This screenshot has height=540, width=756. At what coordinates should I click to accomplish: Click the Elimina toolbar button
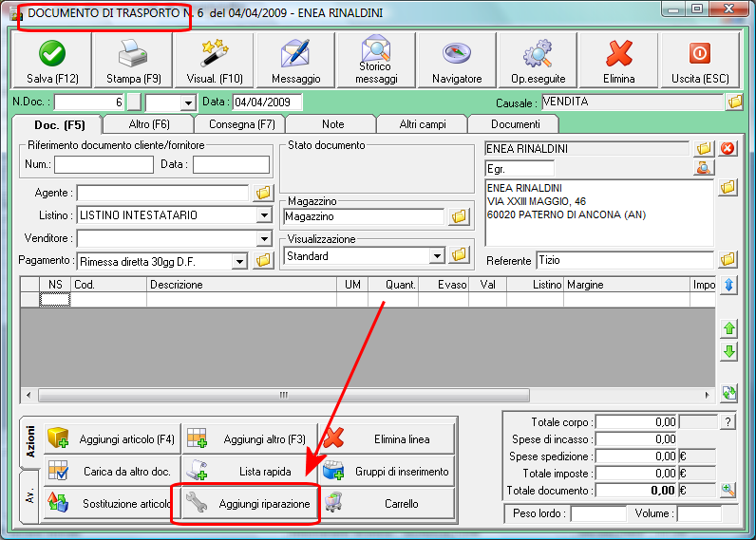pyautogui.click(x=619, y=61)
